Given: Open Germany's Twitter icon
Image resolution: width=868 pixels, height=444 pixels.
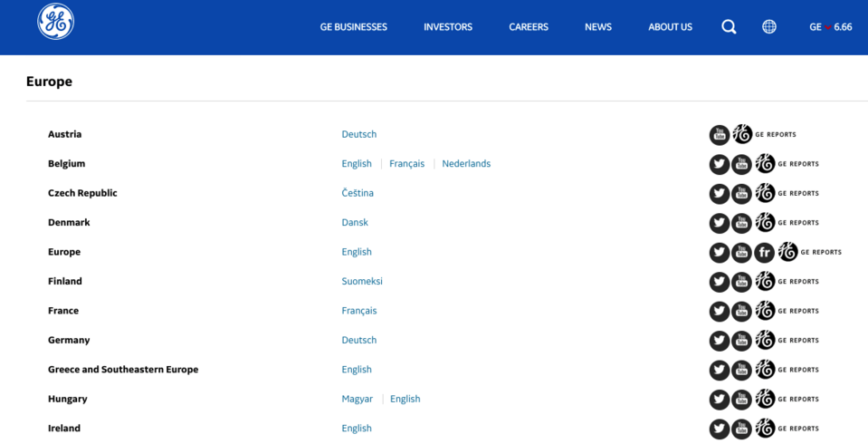Looking at the screenshot, I should [719, 341].
